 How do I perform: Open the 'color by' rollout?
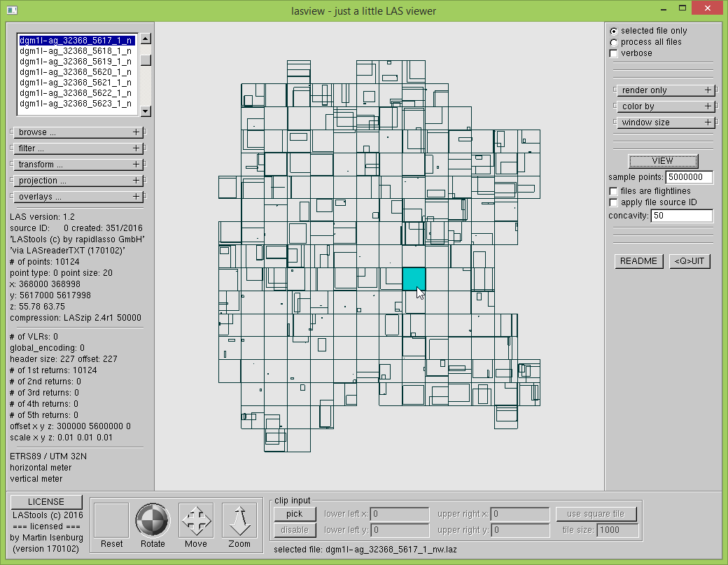[663, 106]
